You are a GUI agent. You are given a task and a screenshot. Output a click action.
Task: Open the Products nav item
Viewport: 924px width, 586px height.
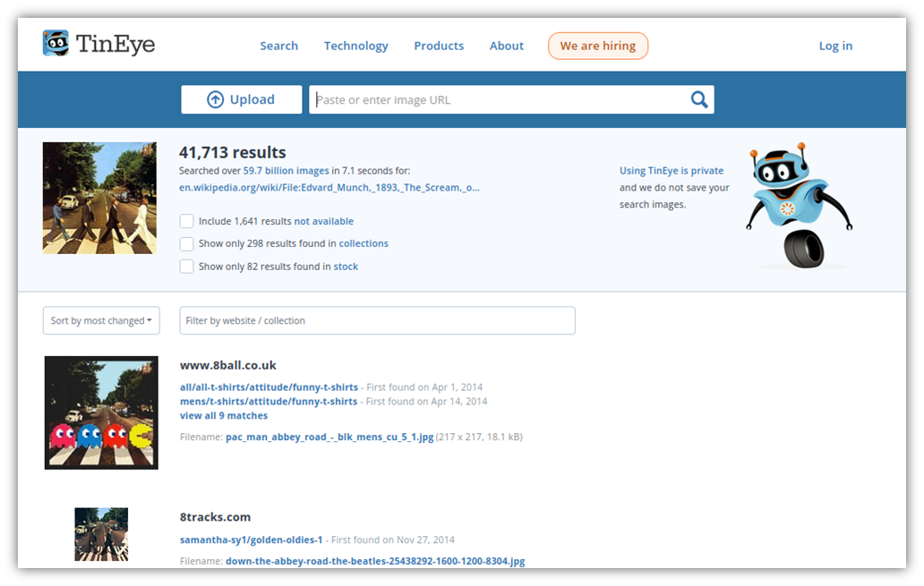pyautogui.click(x=439, y=46)
